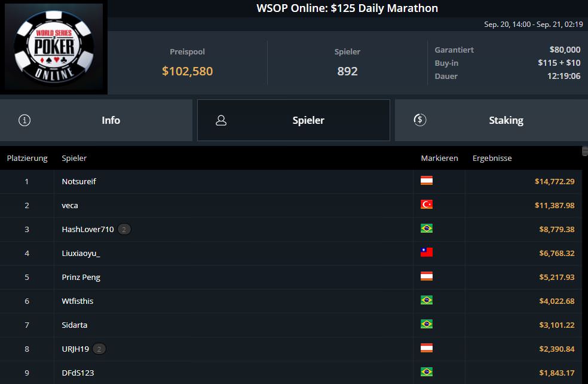Click the Spieler column header
The height and width of the screenshot is (384, 588).
click(x=74, y=159)
